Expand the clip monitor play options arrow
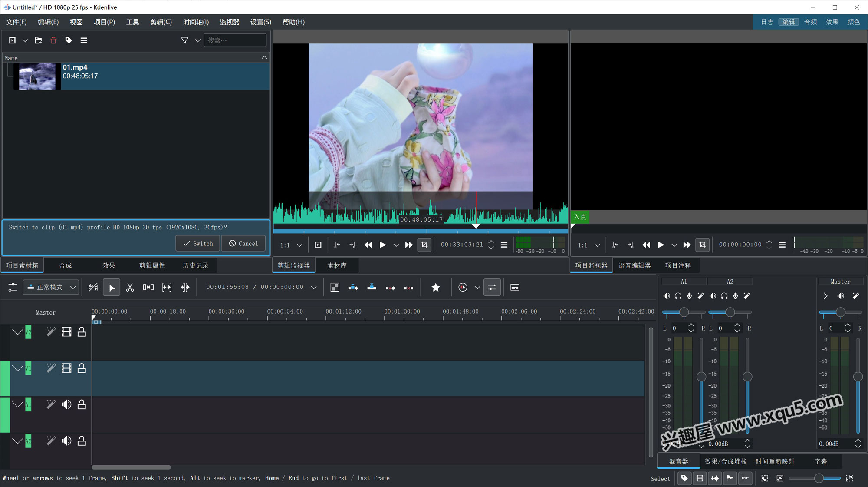This screenshot has height=487, width=868. pos(396,245)
